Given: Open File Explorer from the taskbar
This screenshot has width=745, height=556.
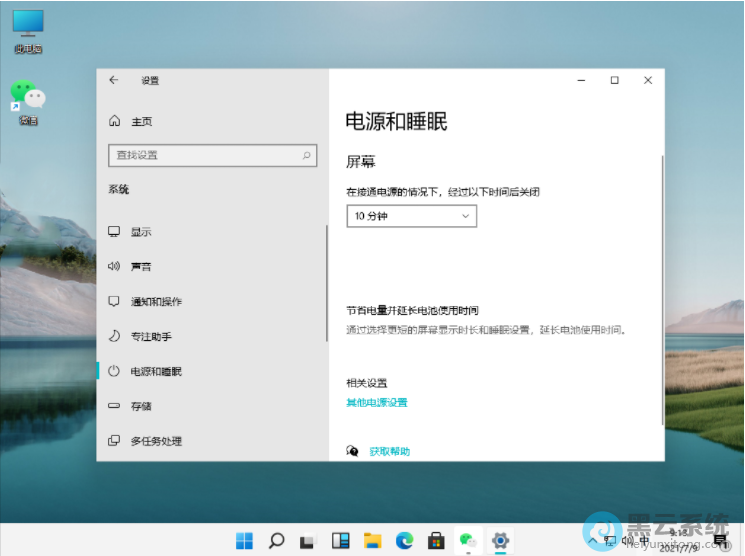Looking at the screenshot, I should [x=372, y=541].
